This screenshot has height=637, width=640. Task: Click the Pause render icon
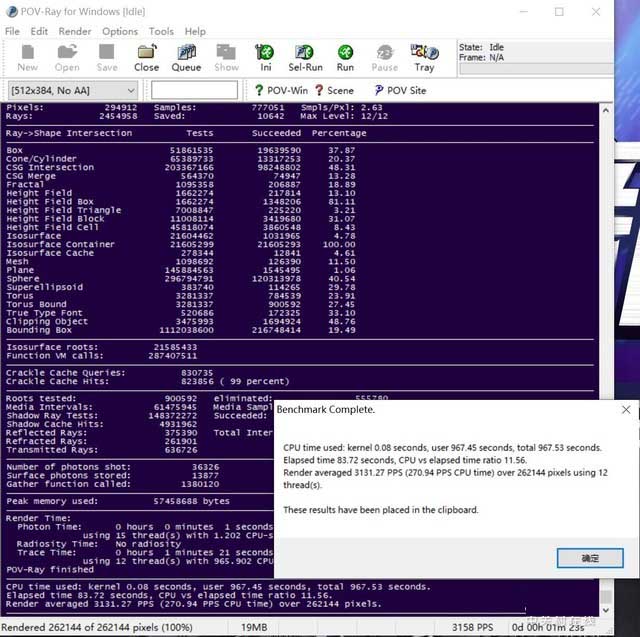(x=384, y=58)
